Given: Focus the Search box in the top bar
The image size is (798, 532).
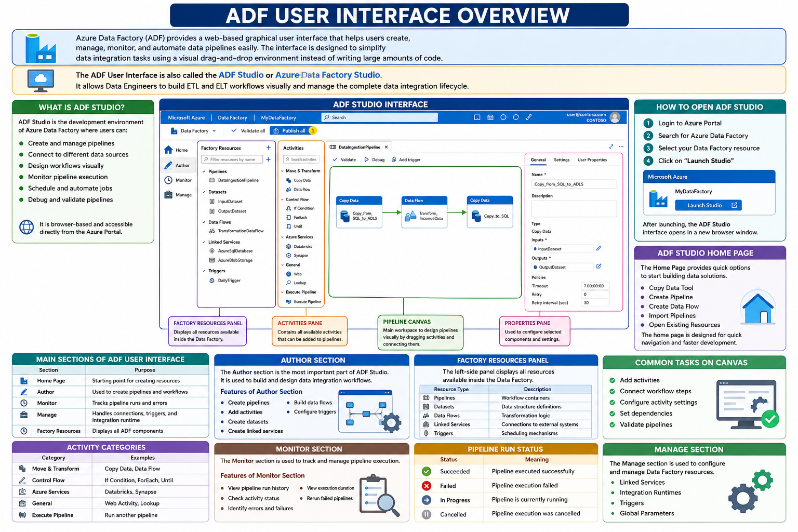Looking at the screenshot, I should click(379, 117).
